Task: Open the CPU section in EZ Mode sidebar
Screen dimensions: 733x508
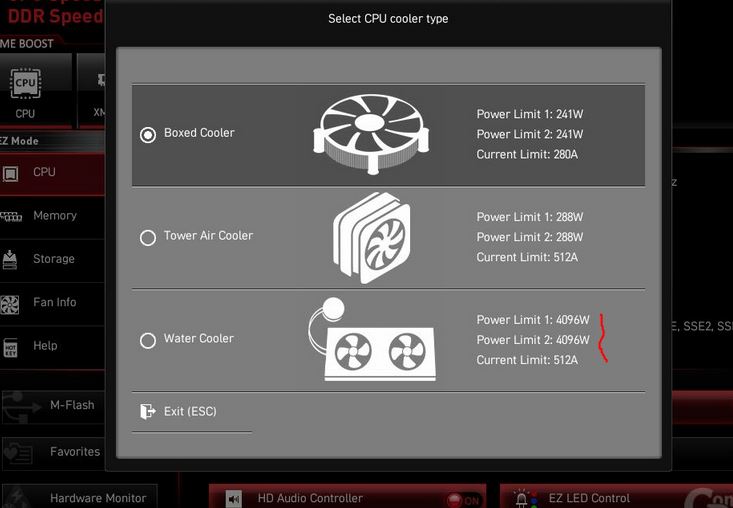Action: point(52,172)
